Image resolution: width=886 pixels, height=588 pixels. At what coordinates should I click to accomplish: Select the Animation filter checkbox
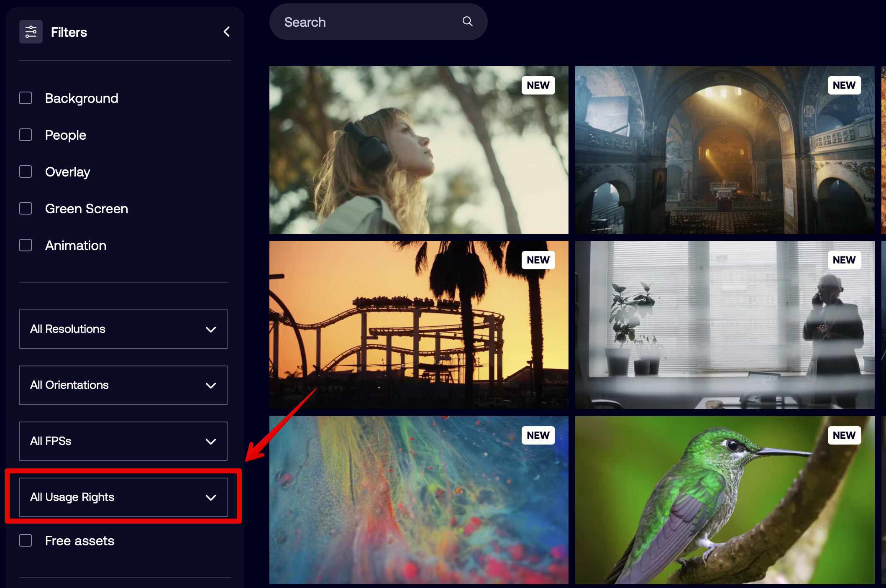point(26,245)
